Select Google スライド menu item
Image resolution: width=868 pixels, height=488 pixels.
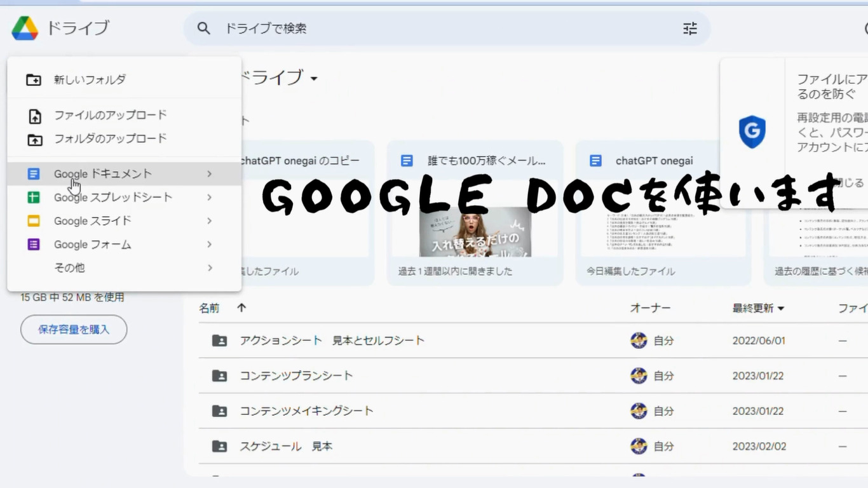[x=125, y=221]
